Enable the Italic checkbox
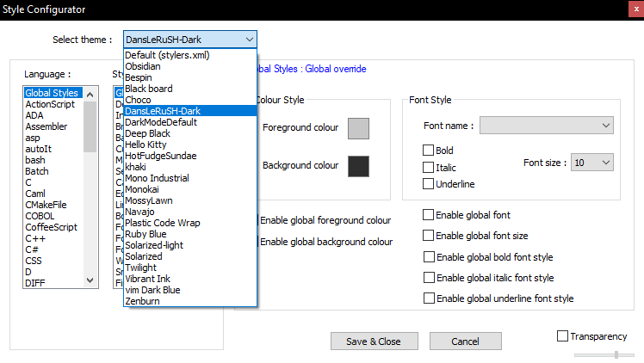This screenshot has width=644, height=363. tap(428, 168)
